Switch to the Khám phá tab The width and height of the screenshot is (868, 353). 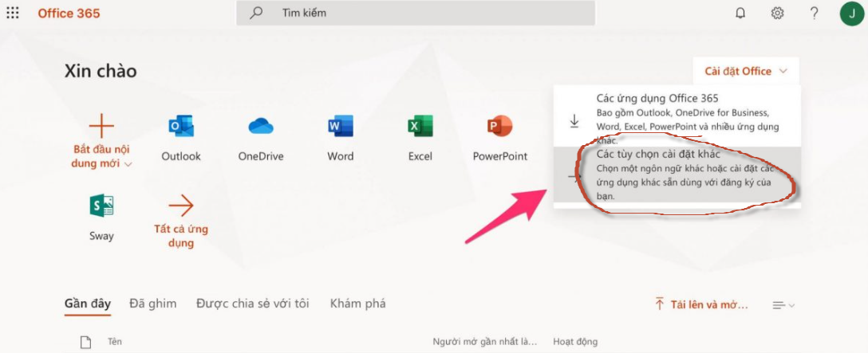[x=357, y=304]
